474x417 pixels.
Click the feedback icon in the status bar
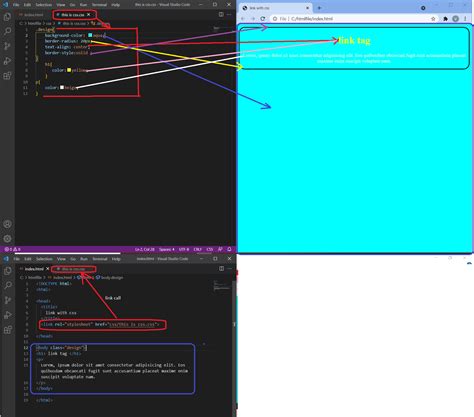(x=220, y=249)
